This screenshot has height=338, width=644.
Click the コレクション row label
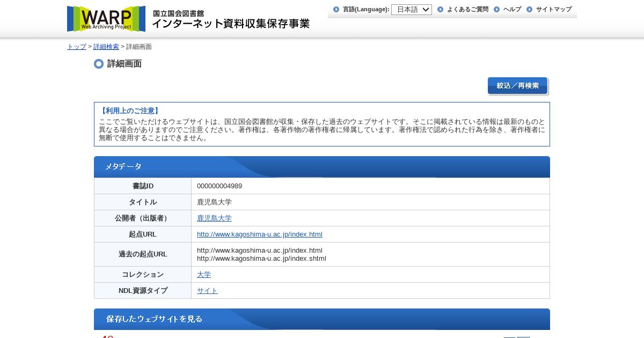click(x=143, y=275)
